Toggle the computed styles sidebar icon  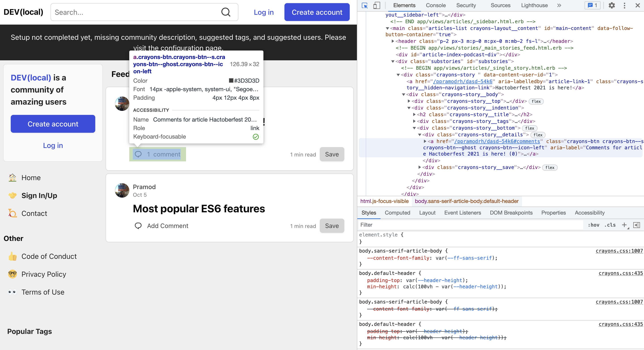636,225
